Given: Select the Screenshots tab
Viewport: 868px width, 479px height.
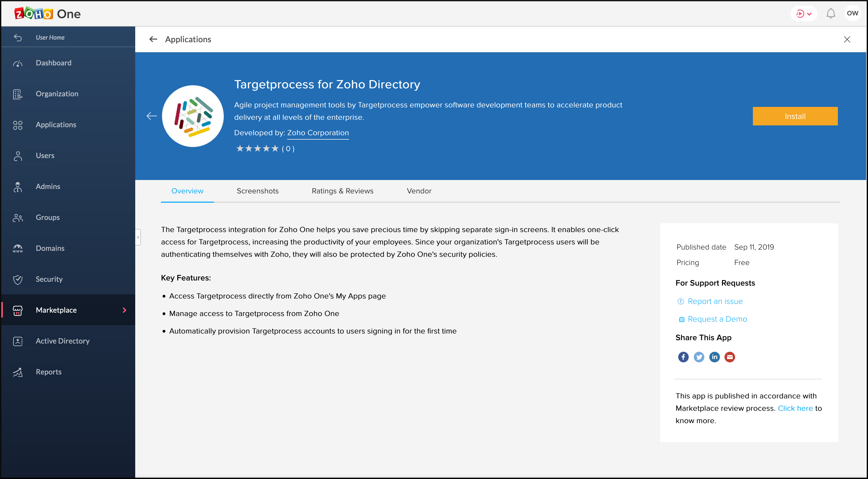Looking at the screenshot, I should point(258,191).
